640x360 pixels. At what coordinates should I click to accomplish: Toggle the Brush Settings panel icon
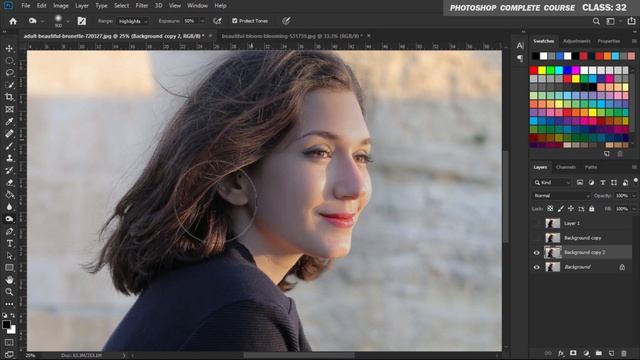pos(82,21)
